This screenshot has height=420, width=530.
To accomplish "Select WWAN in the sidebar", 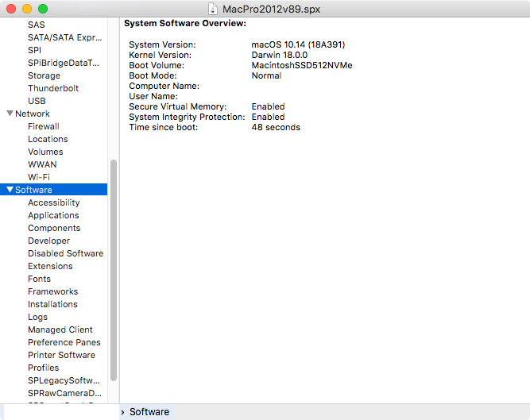I will point(42,164).
